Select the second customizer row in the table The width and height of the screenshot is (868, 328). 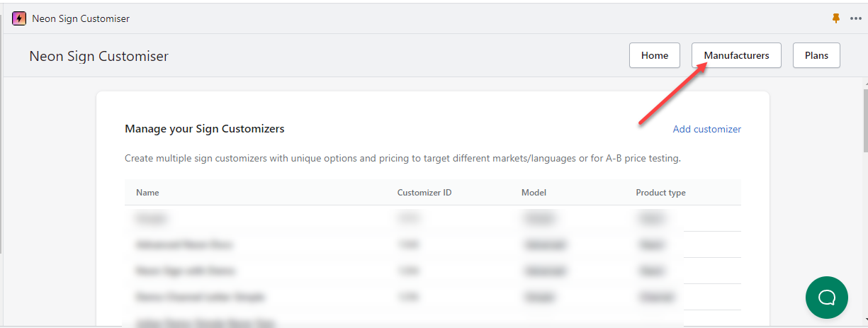pyautogui.click(x=432, y=244)
